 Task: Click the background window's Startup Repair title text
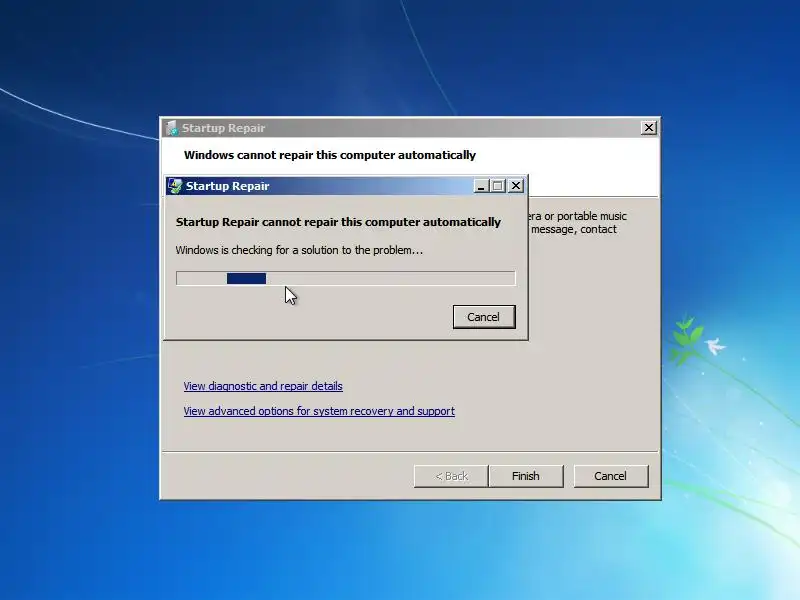pos(223,128)
